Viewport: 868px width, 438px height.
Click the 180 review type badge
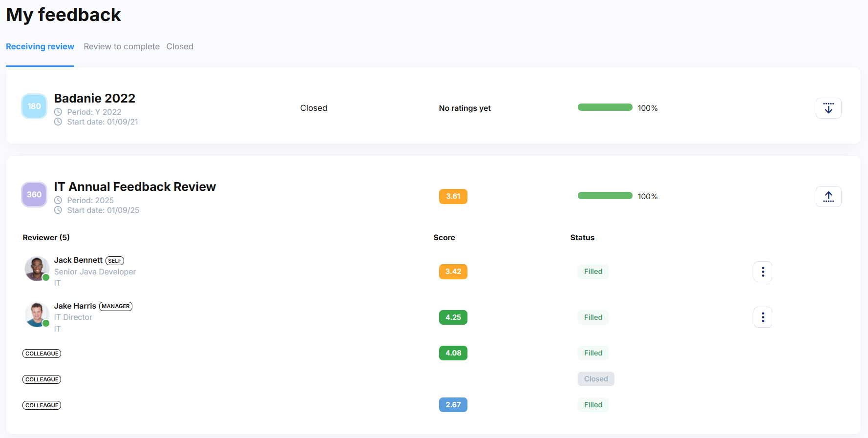34,106
